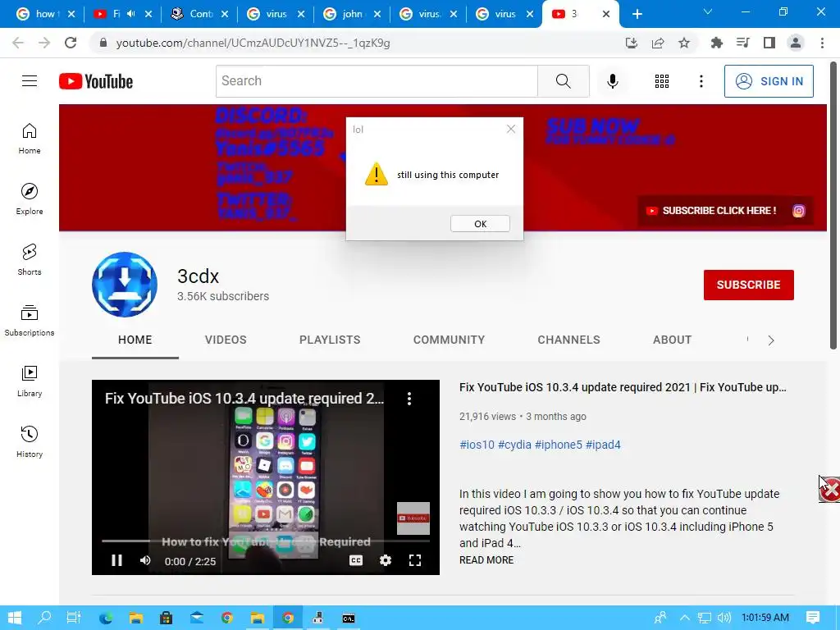Mute the video volume
840x630 pixels.
[x=145, y=560]
